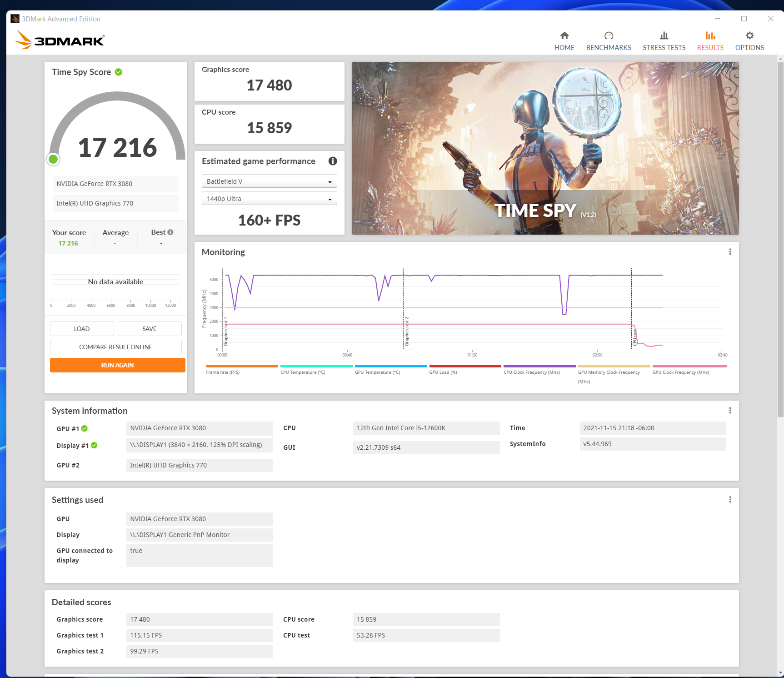The width and height of the screenshot is (784, 678).
Task: Toggle Frame rate (FPS) legend
Action: [242, 370]
